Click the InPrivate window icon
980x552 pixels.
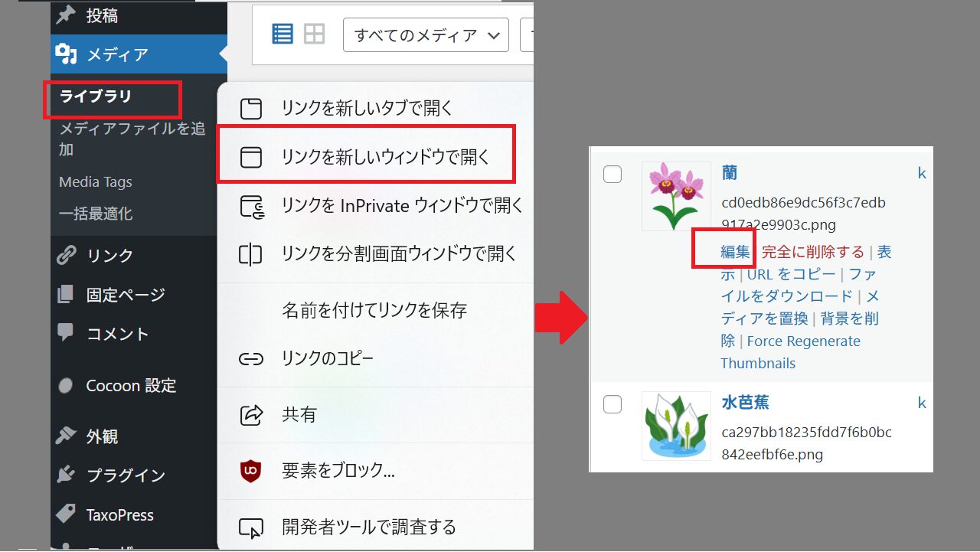coord(251,207)
